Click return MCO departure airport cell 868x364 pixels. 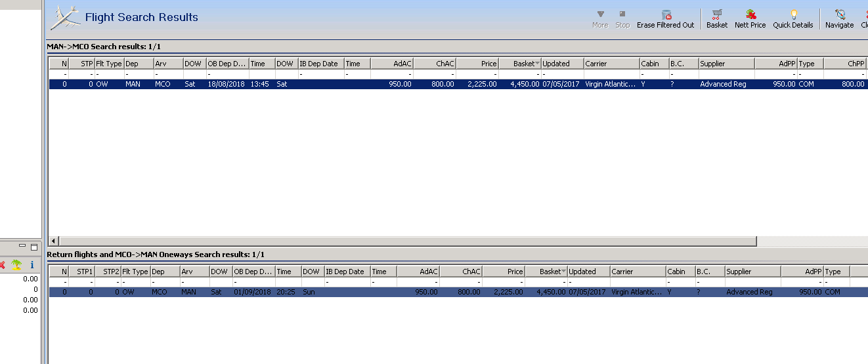165,292
